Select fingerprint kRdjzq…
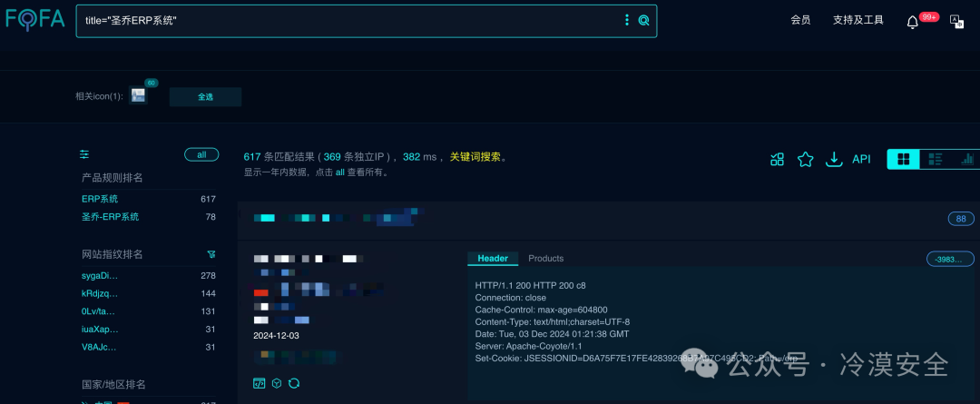This screenshot has height=404, width=980. pos(100,293)
